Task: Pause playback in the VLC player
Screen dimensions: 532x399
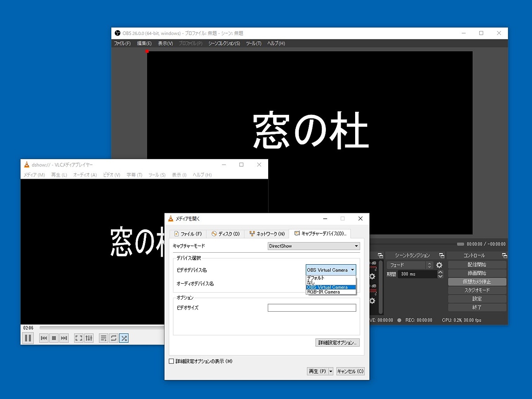Action: pyautogui.click(x=28, y=338)
